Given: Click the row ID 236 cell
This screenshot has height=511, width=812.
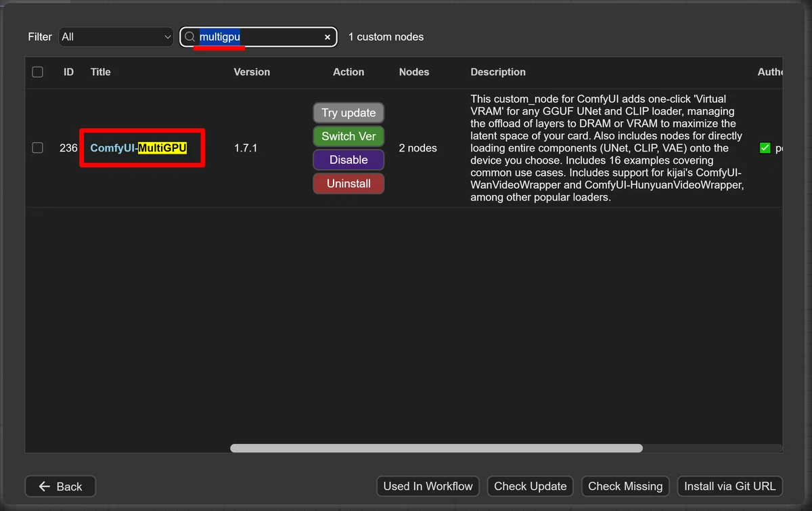Looking at the screenshot, I should coord(68,148).
